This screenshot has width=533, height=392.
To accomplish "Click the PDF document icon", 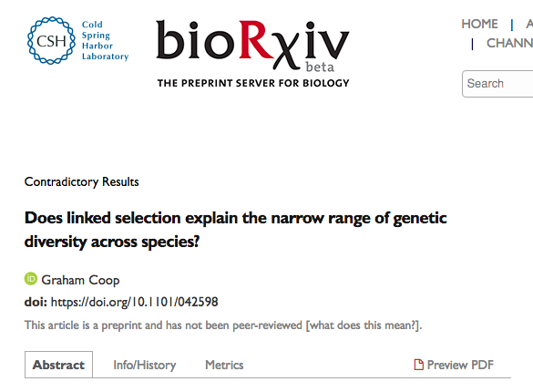I will (x=418, y=365).
